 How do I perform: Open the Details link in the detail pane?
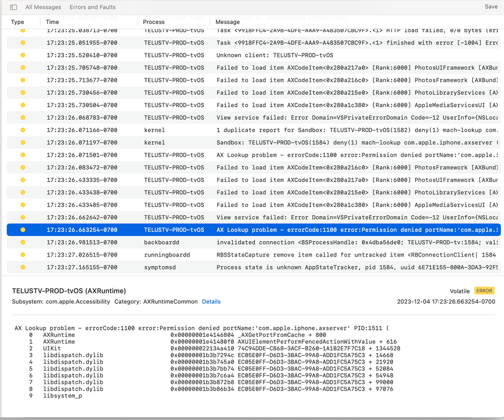(x=211, y=302)
